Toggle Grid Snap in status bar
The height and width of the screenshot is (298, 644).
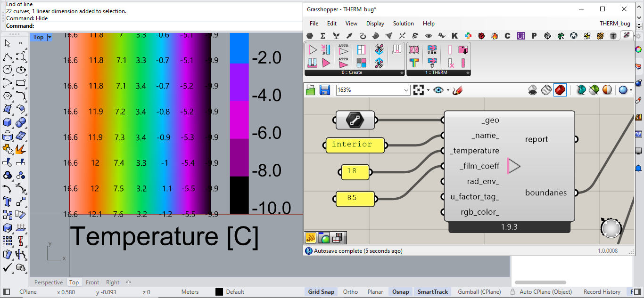coord(321,292)
